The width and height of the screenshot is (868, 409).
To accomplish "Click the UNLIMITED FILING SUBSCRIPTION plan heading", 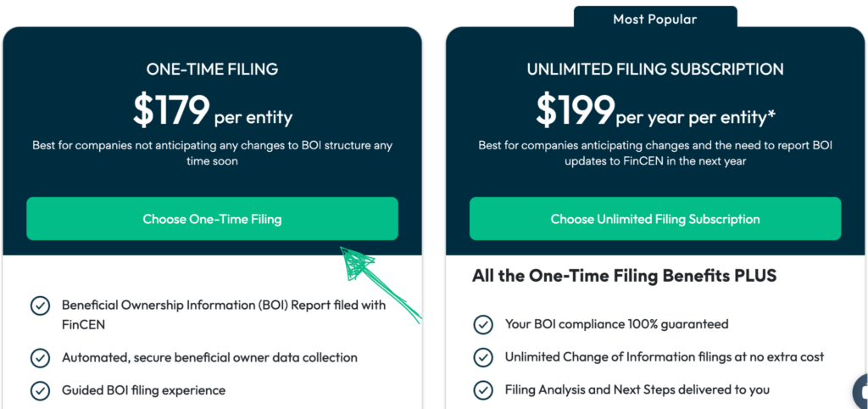I will [655, 70].
